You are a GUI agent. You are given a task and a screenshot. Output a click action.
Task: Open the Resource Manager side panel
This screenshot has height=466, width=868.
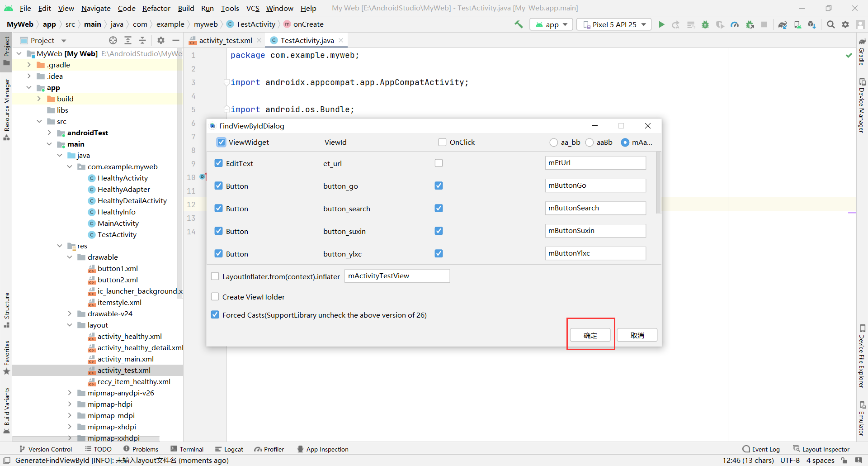6,109
